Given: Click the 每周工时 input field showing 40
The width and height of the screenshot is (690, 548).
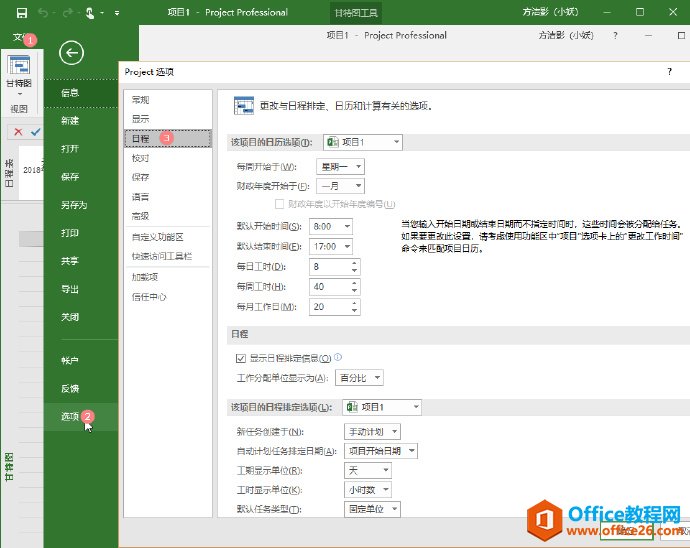Looking at the screenshot, I should (x=328, y=287).
